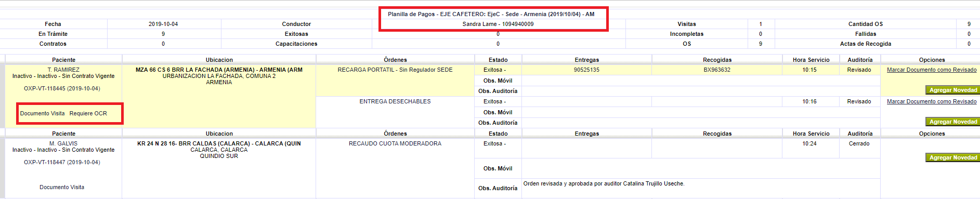
Task: Click pickup serial BX963632
Action: tap(717, 70)
